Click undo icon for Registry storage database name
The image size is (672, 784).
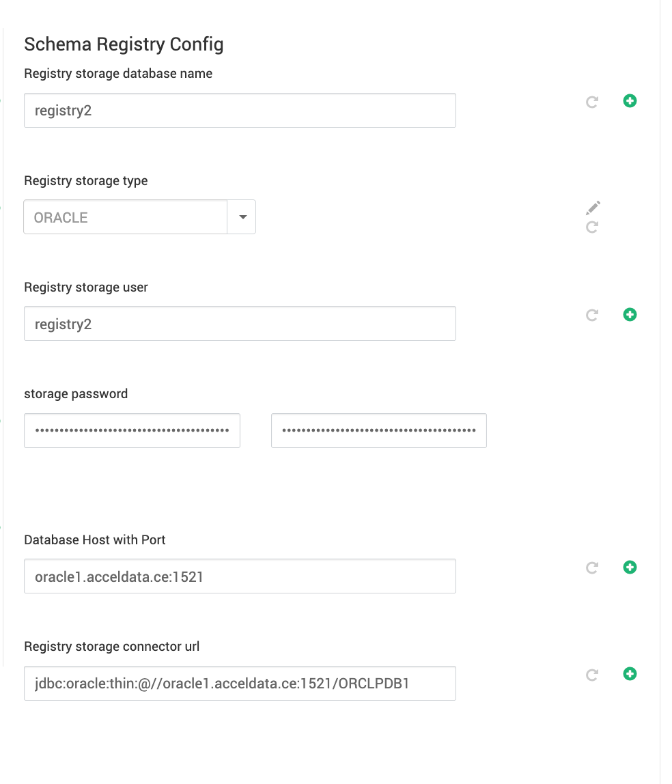point(592,102)
